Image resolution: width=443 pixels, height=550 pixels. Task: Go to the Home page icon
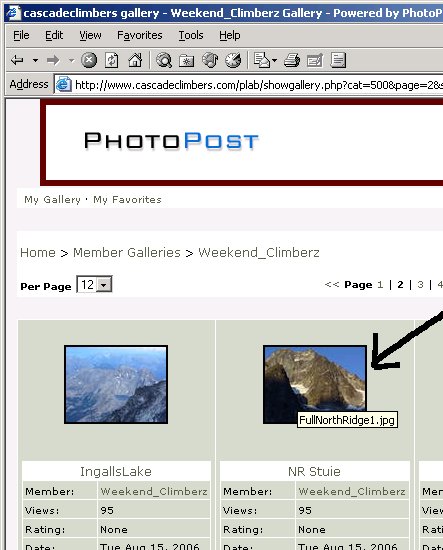click(x=135, y=60)
